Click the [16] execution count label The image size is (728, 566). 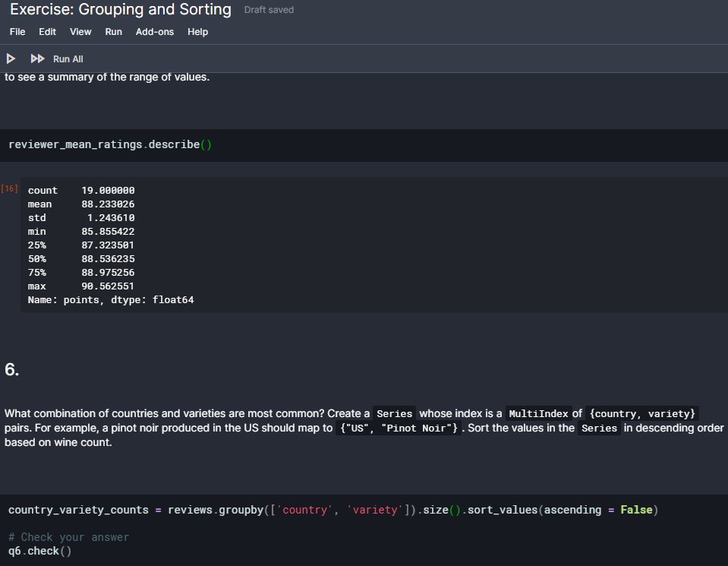coord(9,188)
